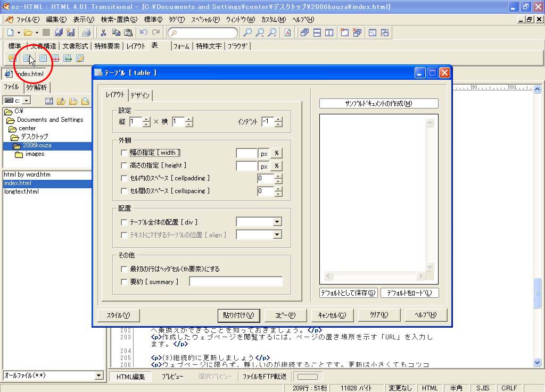The image size is (545, 392).
Task: Increase the 横 columns spinner
Action: pos(189,120)
